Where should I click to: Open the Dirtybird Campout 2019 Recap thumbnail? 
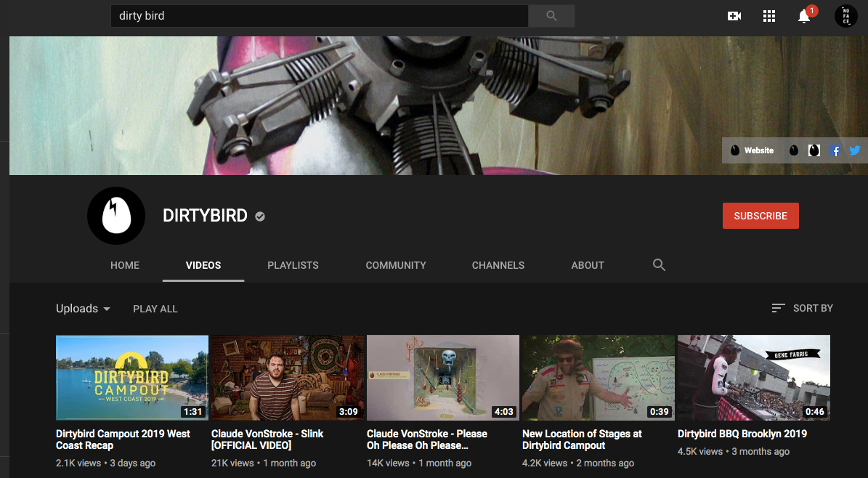132,378
